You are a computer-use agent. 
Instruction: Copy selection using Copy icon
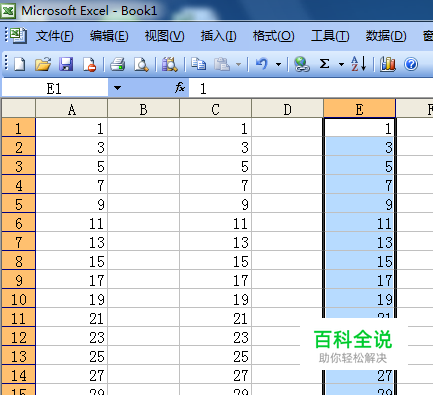tap(198, 64)
